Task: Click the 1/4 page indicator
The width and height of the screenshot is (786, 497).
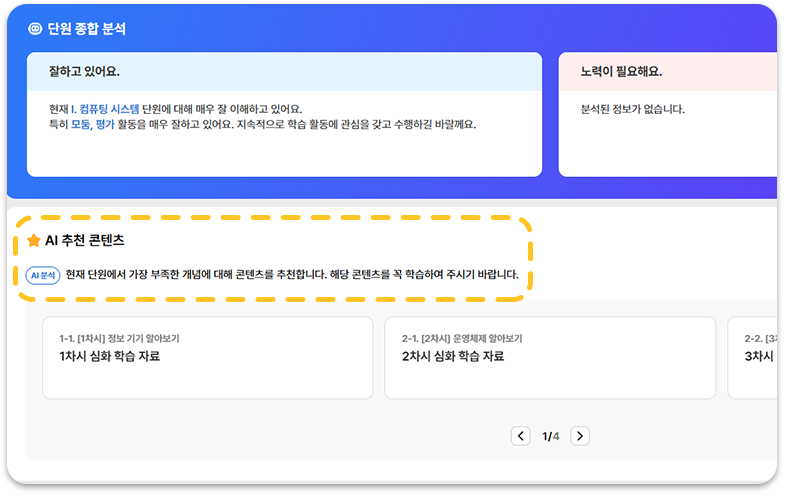Action: click(x=550, y=436)
